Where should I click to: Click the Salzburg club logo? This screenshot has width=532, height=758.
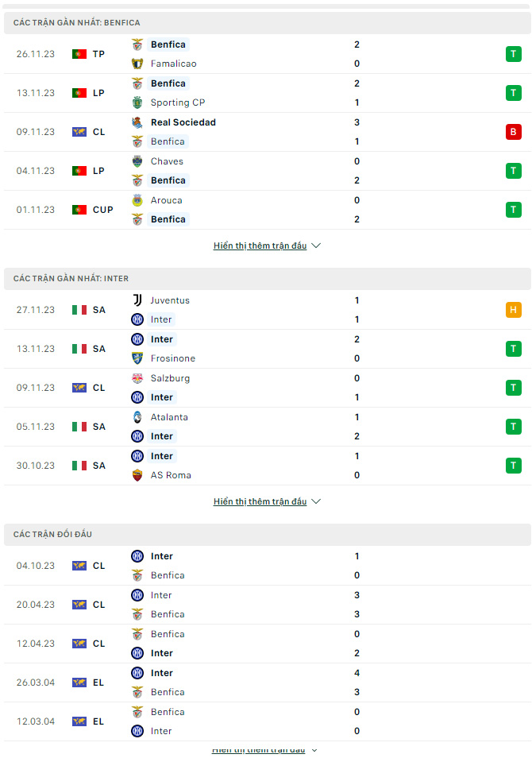pyautogui.click(x=137, y=378)
